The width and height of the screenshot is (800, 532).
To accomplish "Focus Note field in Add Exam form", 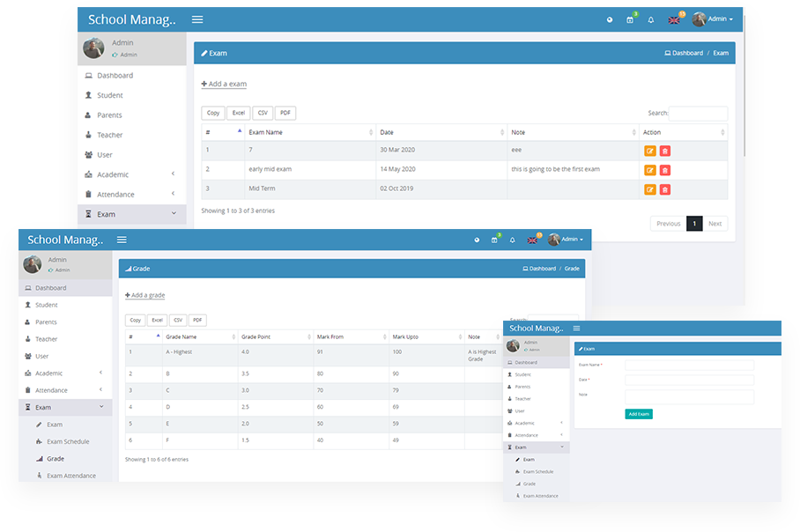I will point(689,397).
